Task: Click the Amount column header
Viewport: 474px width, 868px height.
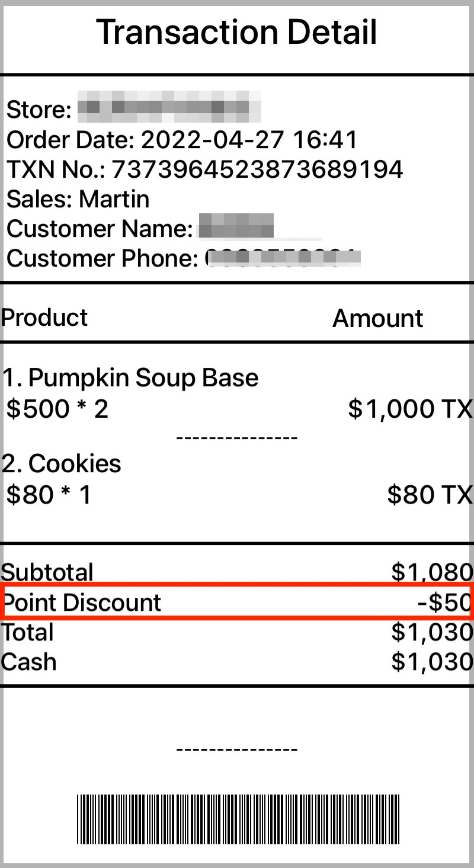Action: coord(377,319)
